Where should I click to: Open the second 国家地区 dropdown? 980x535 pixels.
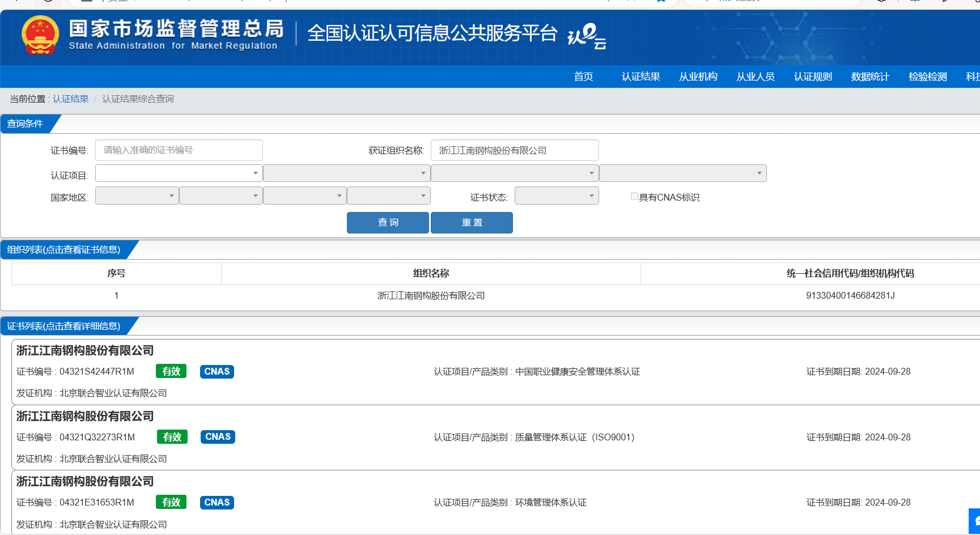click(x=220, y=196)
